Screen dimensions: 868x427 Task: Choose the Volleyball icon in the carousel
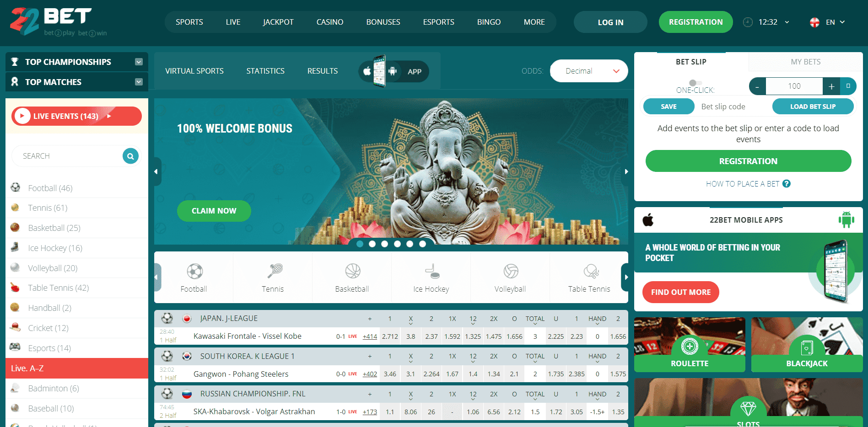tap(511, 271)
